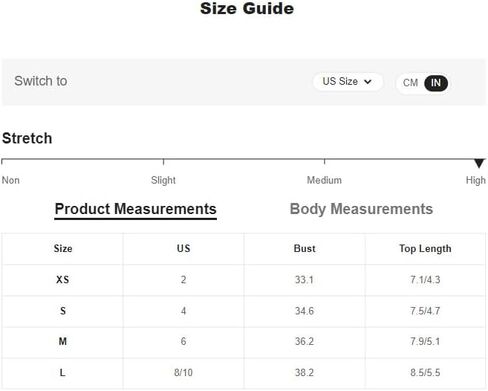The width and height of the screenshot is (488, 391).
Task: Click the High stretch triangle marker
Action: 479,163
